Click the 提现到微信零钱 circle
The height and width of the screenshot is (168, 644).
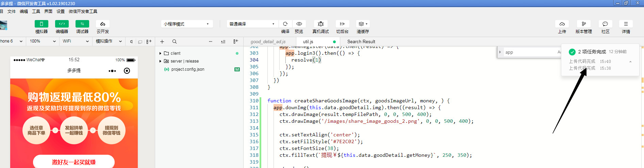112,131
